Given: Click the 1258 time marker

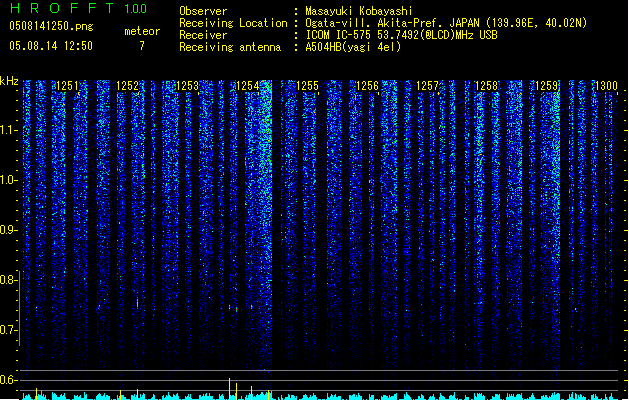Looking at the screenshot, I should [486, 86].
